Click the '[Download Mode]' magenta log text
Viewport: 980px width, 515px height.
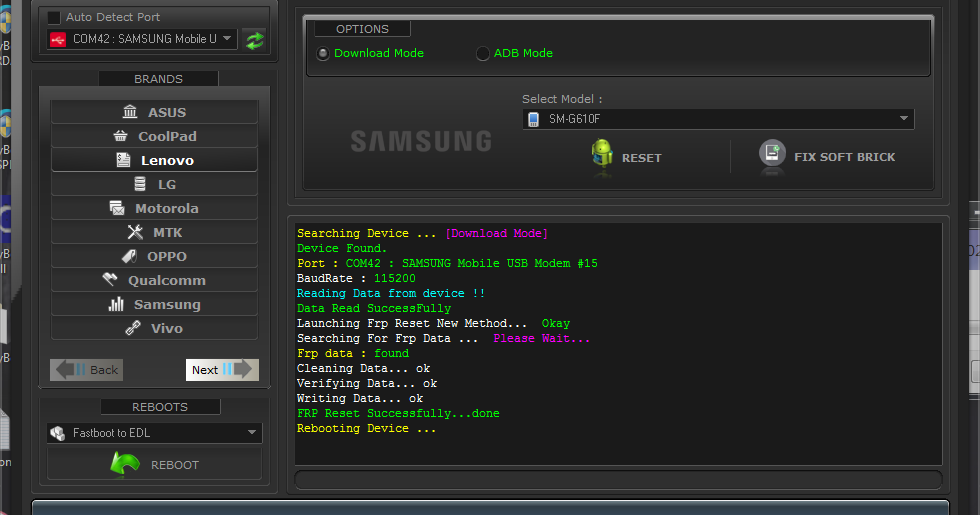tap(496, 233)
